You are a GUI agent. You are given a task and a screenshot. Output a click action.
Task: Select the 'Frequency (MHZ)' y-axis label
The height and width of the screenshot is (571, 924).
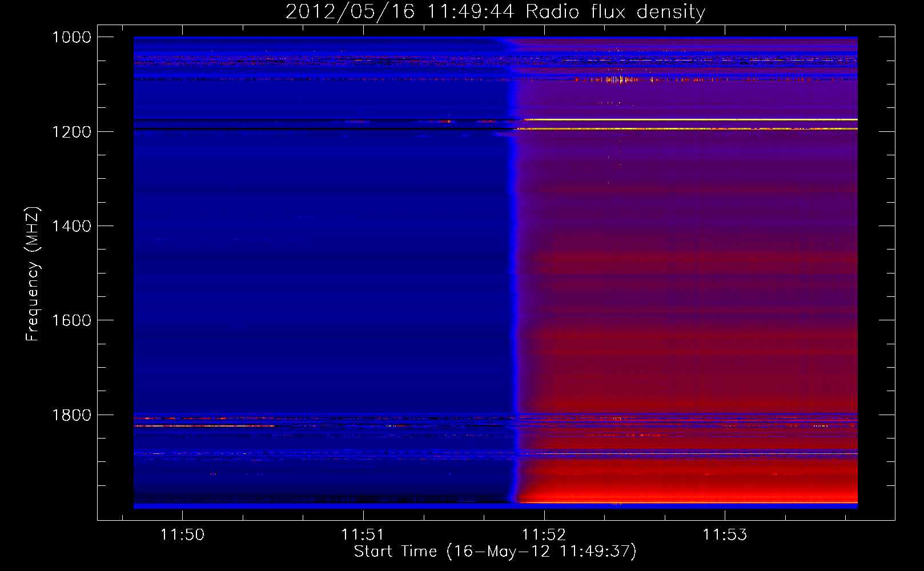(33, 274)
